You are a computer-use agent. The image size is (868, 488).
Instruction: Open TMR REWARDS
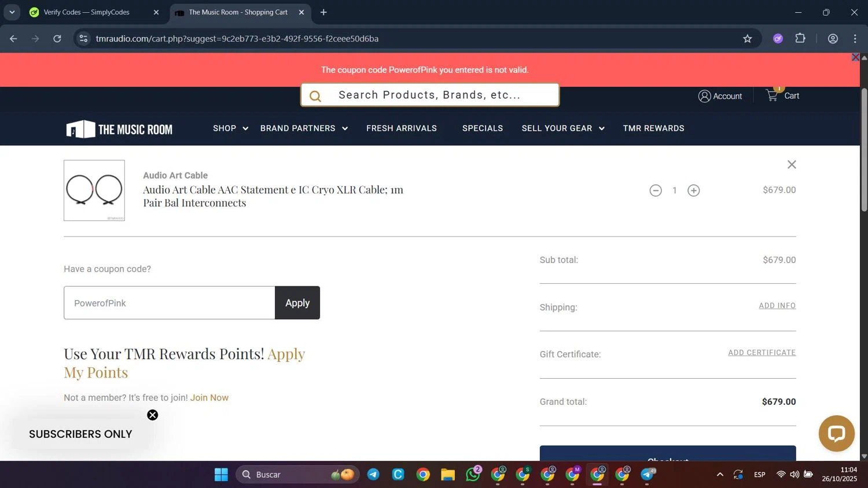click(653, 128)
